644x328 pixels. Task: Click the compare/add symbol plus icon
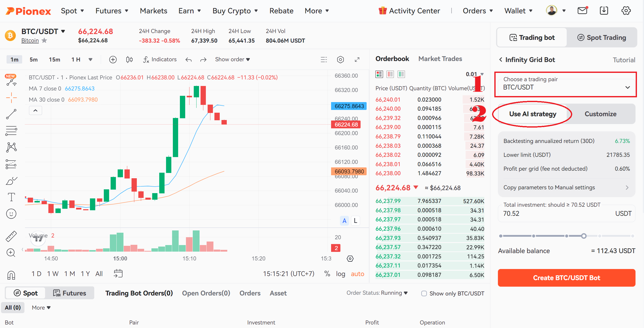pos(113,59)
